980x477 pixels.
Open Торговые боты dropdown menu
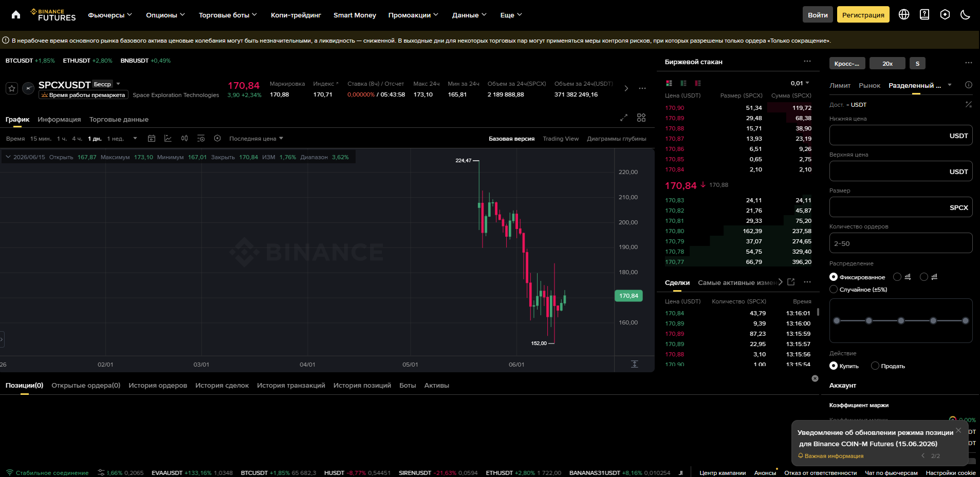[228, 15]
